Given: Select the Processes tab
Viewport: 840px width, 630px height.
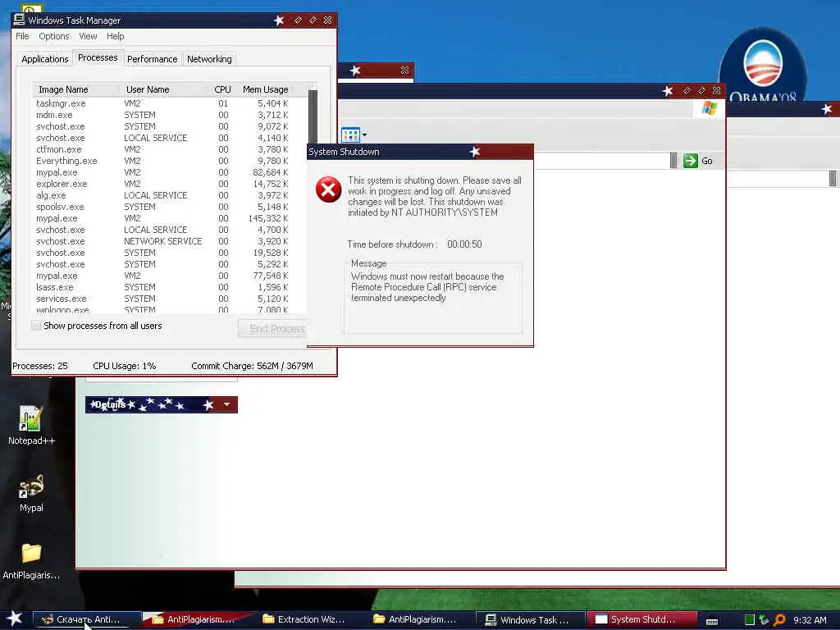Looking at the screenshot, I should [98, 57].
